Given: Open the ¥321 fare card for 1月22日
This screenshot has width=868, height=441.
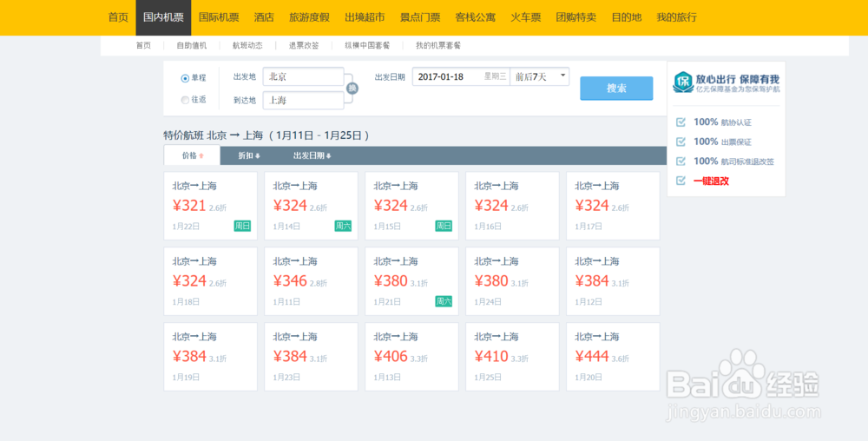Looking at the screenshot, I should [x=211, y=206].
